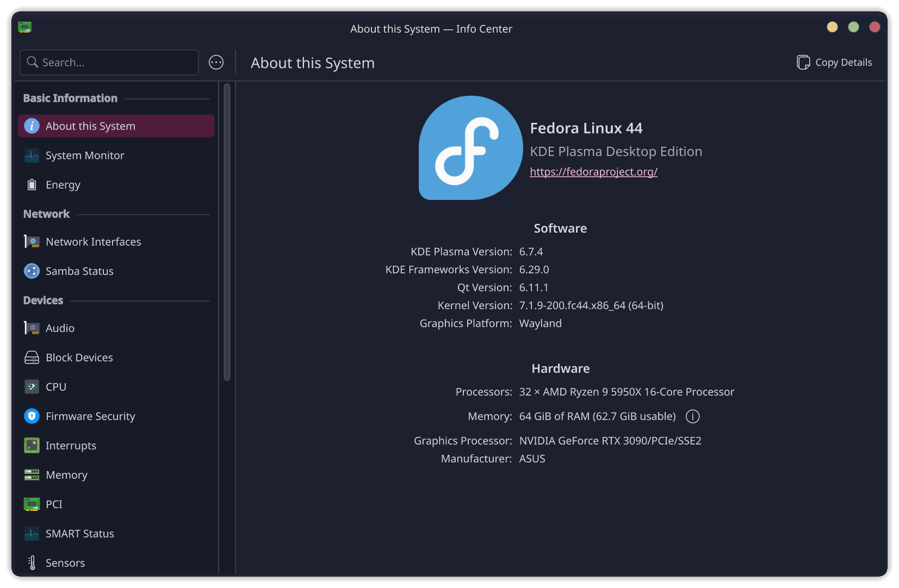The width and height of the screenshot is (899, 588).
Task: View the Sensors page
Action: [x=116, y=563]
